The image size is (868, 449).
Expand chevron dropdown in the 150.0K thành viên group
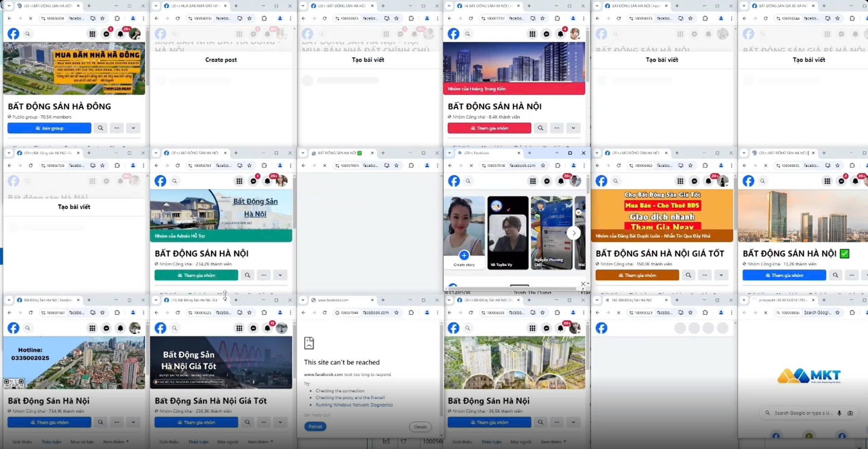pos(721,275)
